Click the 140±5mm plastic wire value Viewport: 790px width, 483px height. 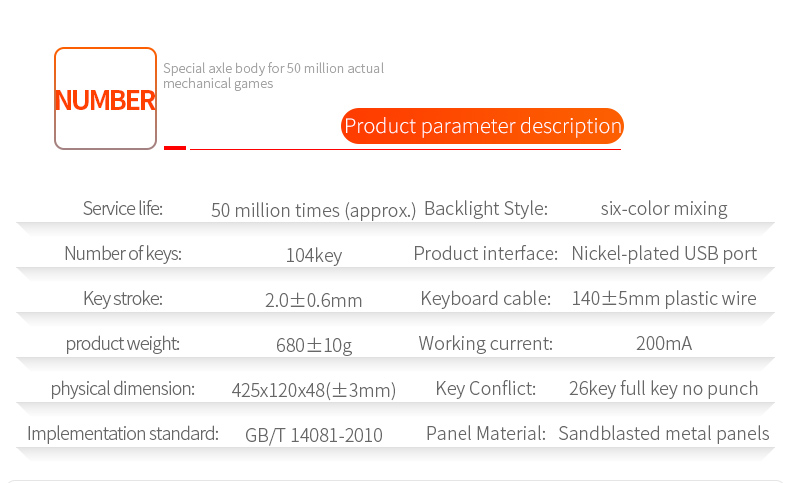[x=664, y=299]
